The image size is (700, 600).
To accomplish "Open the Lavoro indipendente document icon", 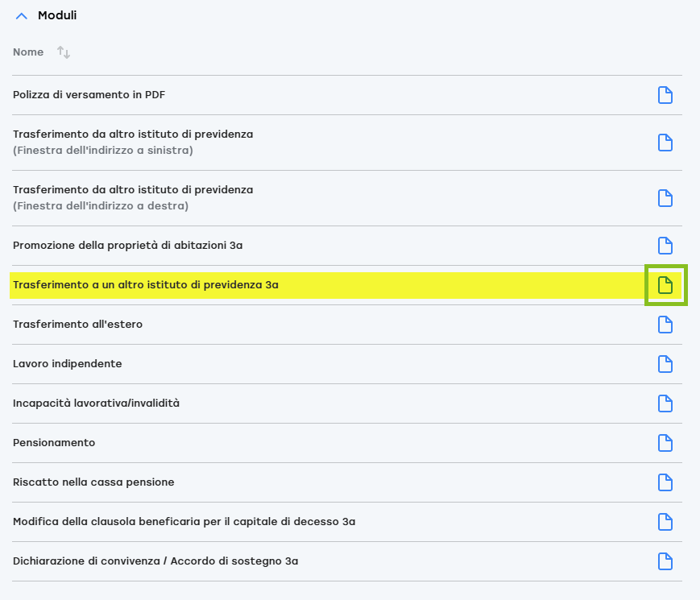I will point(665,364).
